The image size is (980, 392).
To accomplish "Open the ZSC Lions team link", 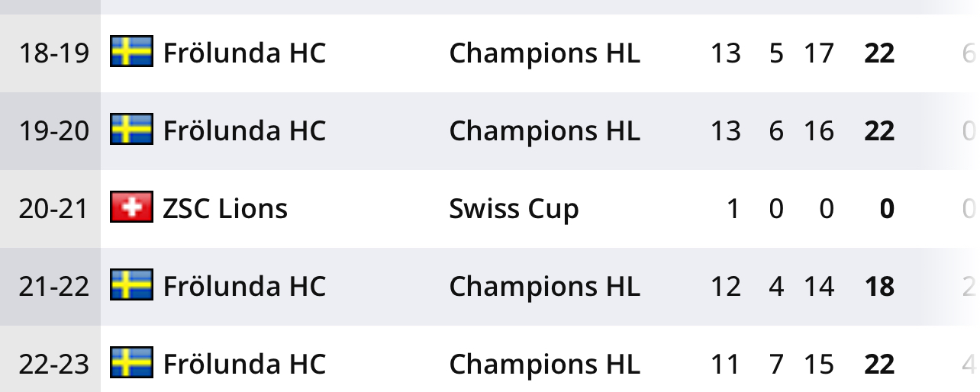I will 225,209.
